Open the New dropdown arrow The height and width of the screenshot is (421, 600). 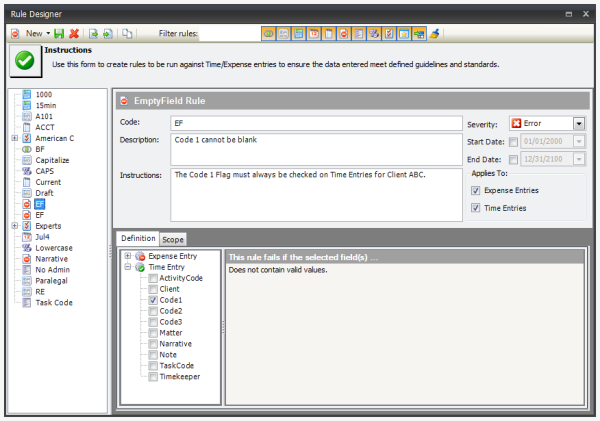(x=48, y=34)
